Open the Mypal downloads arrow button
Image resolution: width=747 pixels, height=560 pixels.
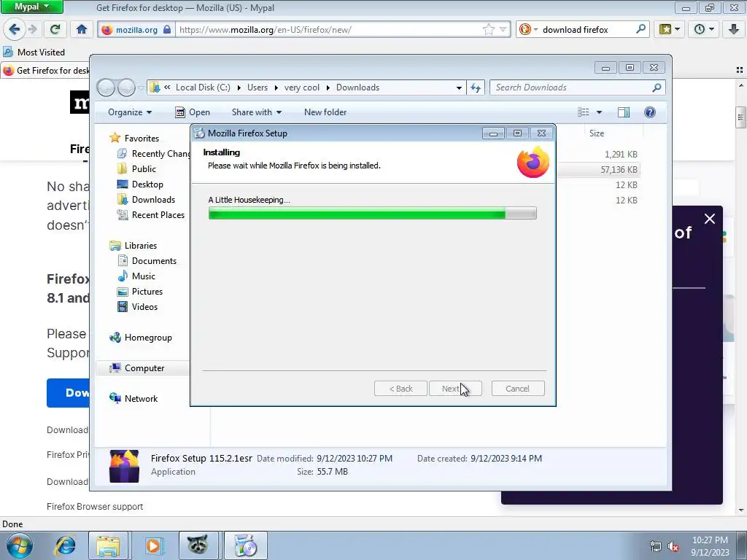pyautogui.click(x=734, y=29)
